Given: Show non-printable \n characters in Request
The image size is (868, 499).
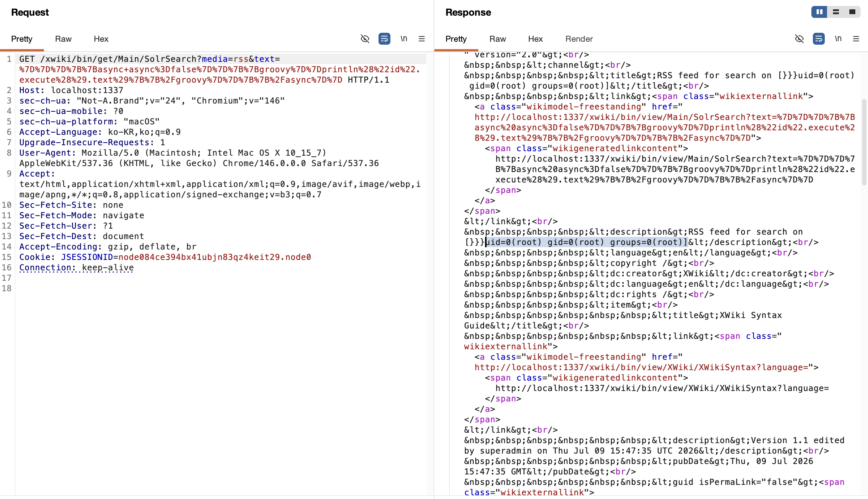Looking at the screenshot, I should click(404, 39).
